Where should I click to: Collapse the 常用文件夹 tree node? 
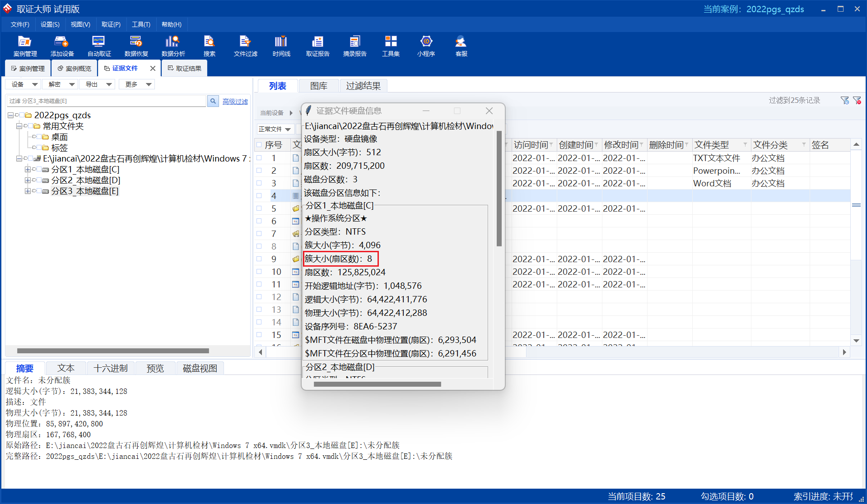(x=19, y=126)
